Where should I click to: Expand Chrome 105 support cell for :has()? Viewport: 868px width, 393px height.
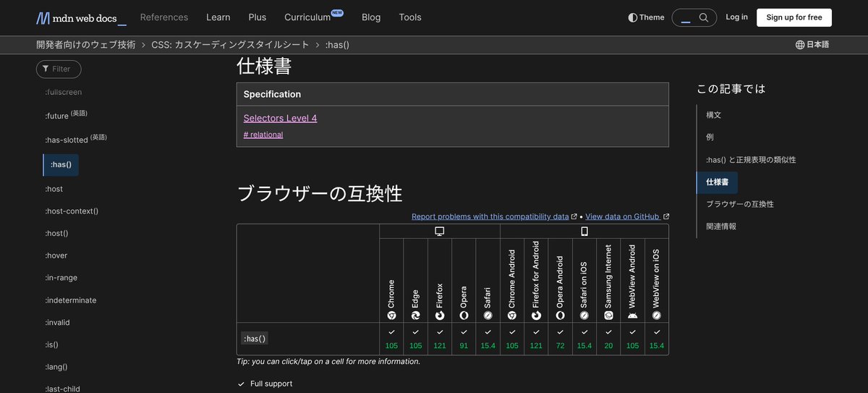pyautogui.click(x=391, y=339)
